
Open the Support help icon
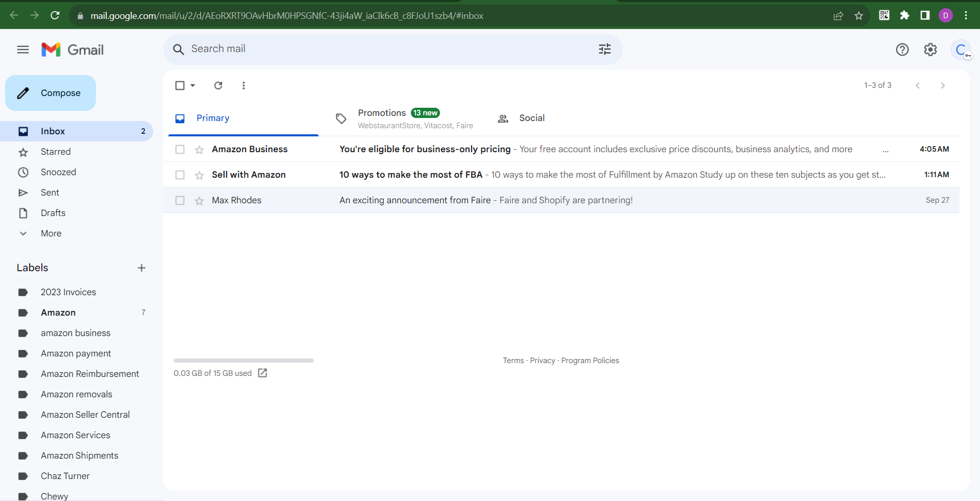[x=902, y=50]
